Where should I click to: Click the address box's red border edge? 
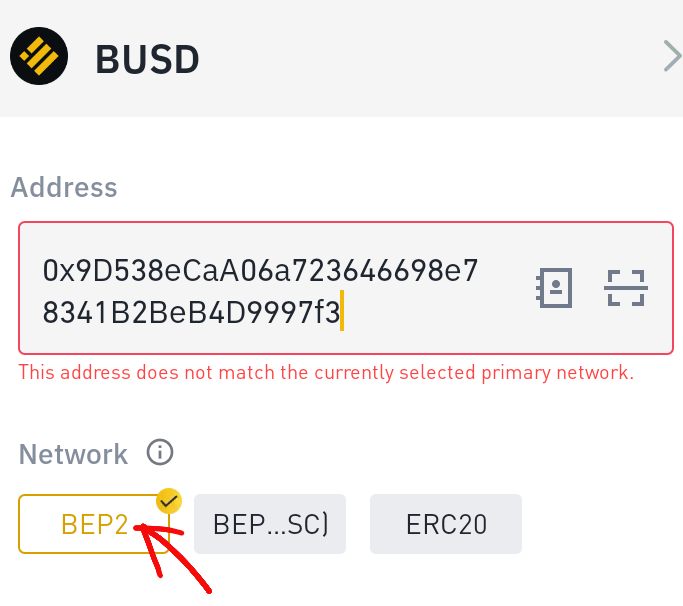point(20,288)
